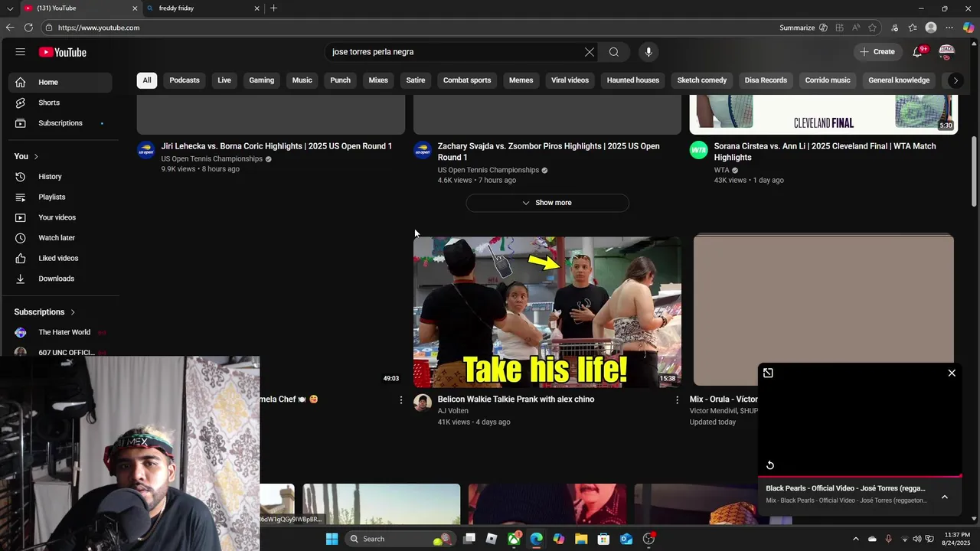Open the YouTube hamburger guide menu
980x551 pixels.
click(21, 52)
